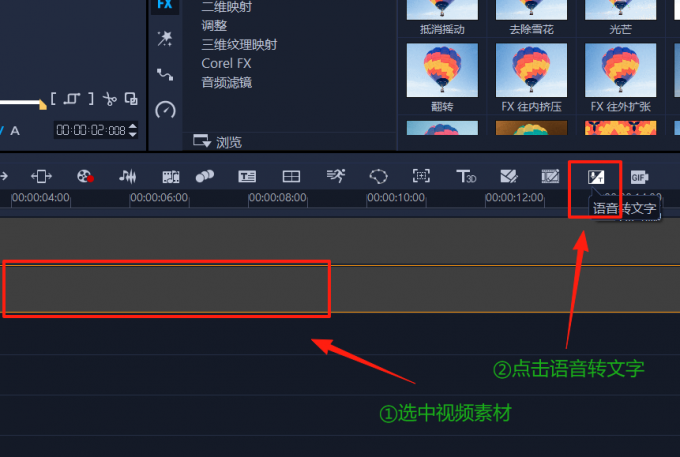Click the 00:00:06:00 ruler mark
This screenshot has height=457, width=680.
(159, 198)
